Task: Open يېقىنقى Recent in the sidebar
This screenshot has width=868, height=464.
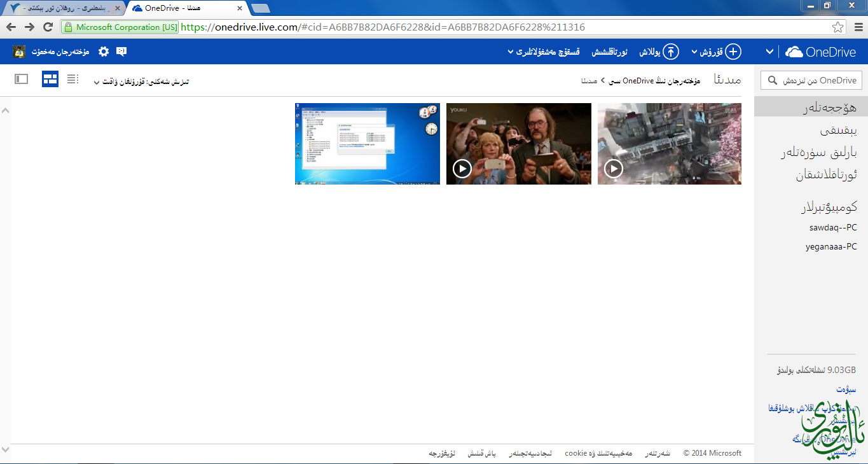Action: [838, 130]
